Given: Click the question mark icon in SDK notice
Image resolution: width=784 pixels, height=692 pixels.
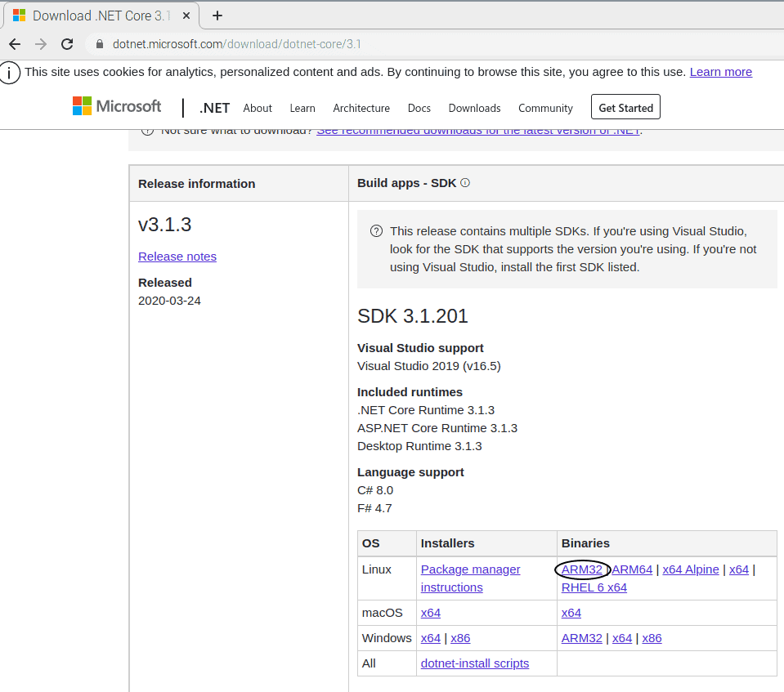Looking at the screenshot, I should pyautogui.click(x=376, y=231).
